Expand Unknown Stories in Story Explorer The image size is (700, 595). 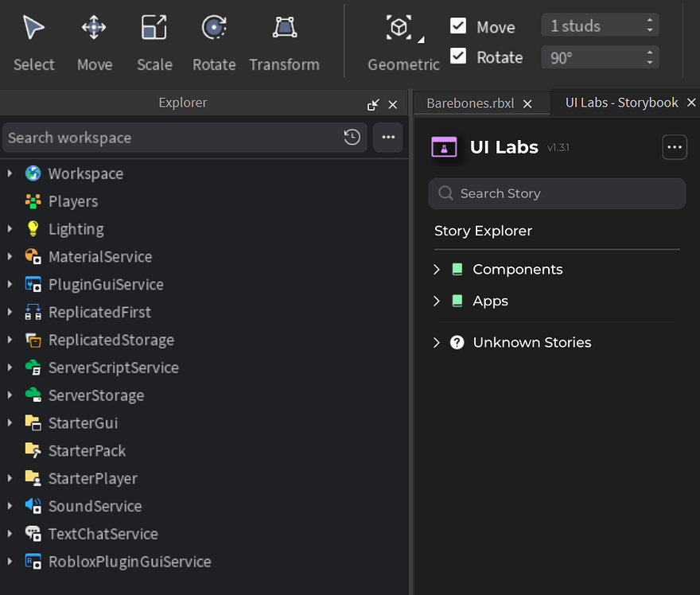point(436,342)
